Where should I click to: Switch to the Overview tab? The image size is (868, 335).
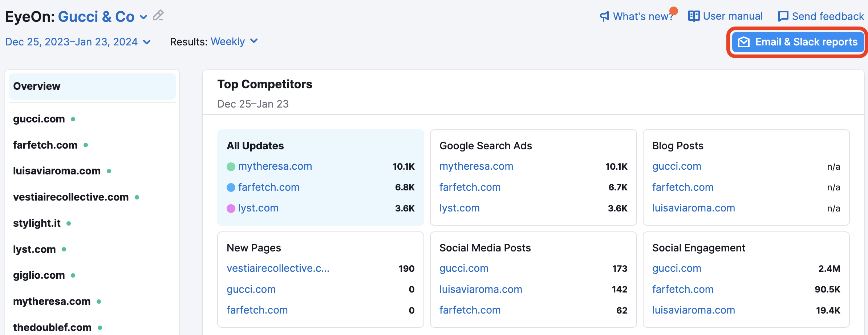point(37,86)
